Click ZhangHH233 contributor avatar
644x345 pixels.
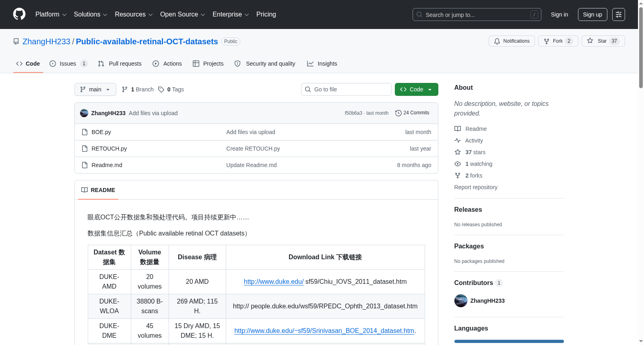click(461, 301)
